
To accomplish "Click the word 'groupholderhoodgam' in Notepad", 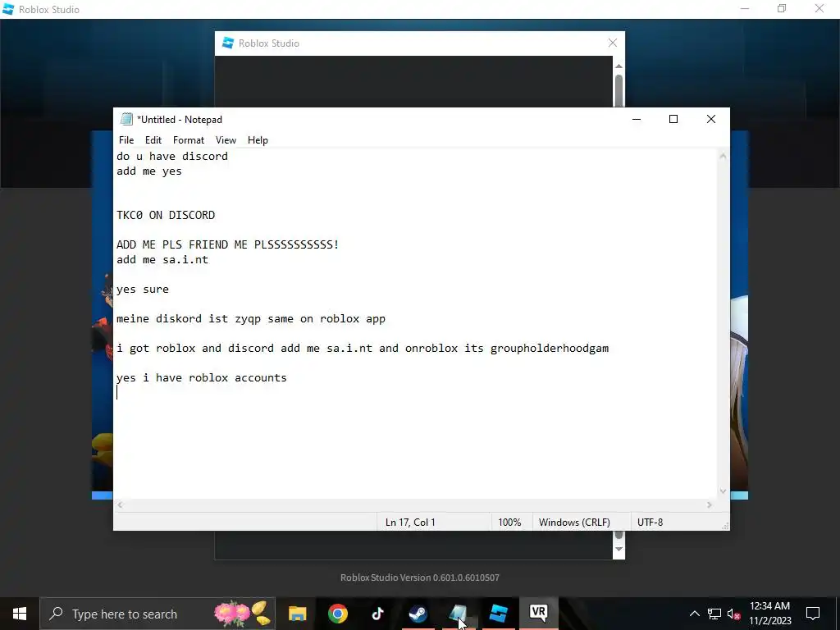I will [x=550, y=348].
